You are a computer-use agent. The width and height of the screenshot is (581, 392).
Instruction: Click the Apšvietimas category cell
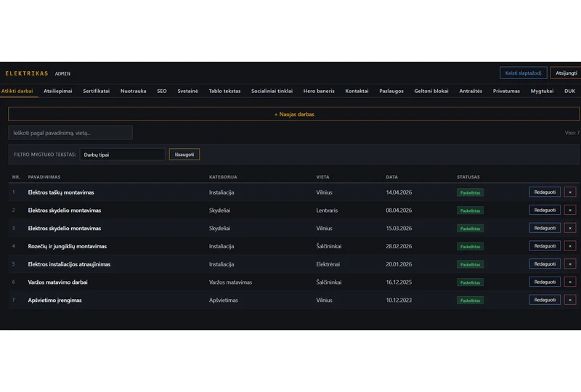(224, 300)
